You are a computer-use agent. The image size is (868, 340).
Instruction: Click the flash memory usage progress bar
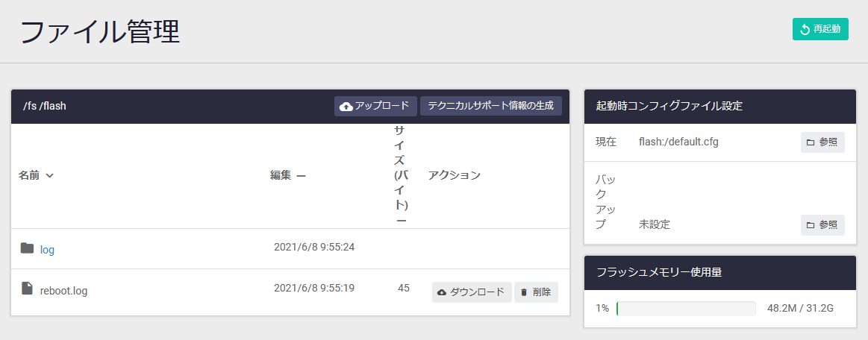[686, 309]
